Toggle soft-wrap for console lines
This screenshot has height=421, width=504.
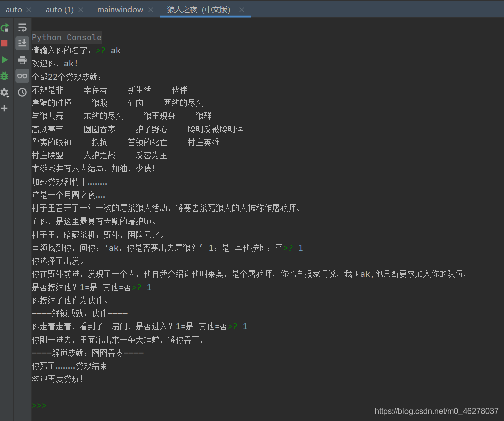(21, 27)
